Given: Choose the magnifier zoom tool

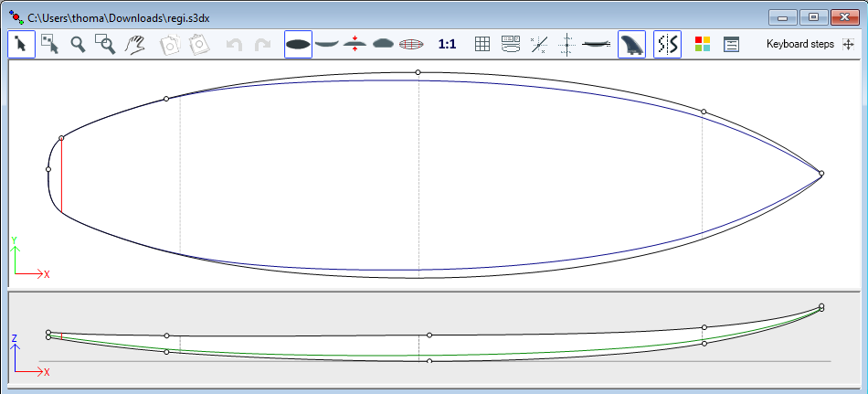Looking at the screenshot, I should point(79,44).
